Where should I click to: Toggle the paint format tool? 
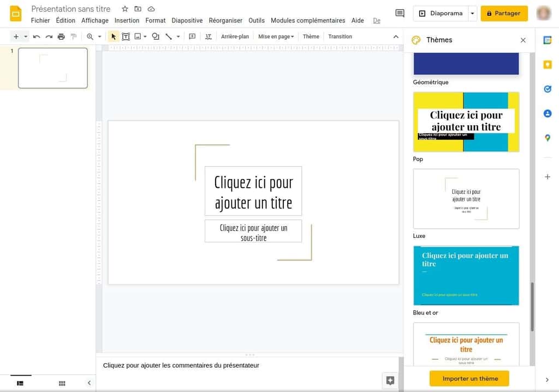point(74,37)
